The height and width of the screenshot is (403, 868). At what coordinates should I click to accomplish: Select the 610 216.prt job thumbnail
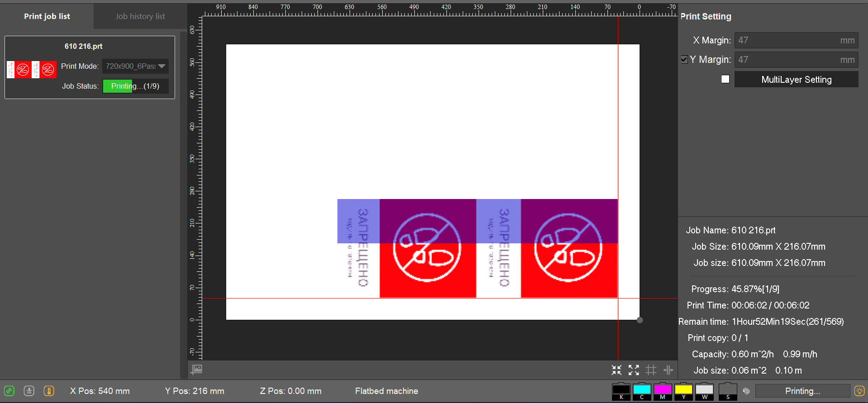(x=32, y=70)
